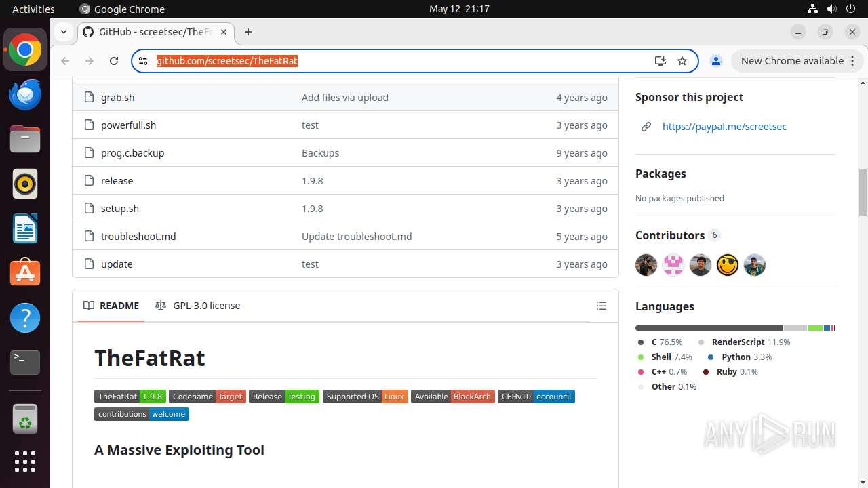Click the gray RenderScript language bar segment
The width and height of the screenshot is (868, 488).
(795, 328)
